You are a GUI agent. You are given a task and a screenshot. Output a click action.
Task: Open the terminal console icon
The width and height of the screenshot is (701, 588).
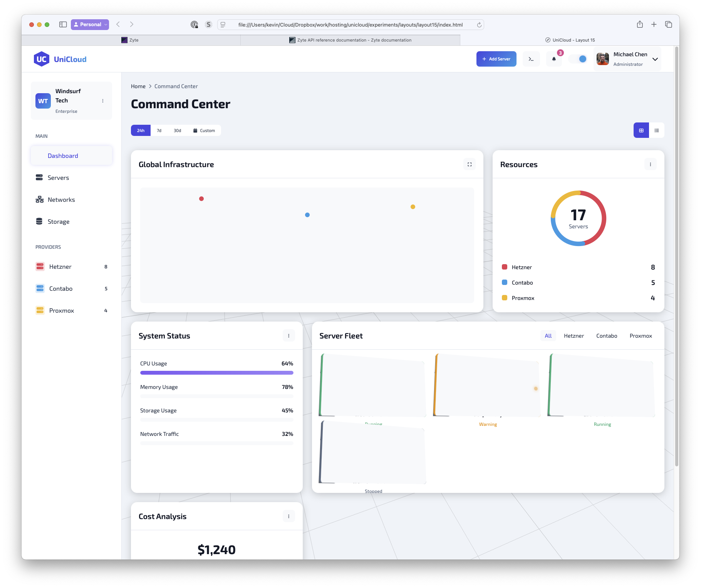[531, 59]
